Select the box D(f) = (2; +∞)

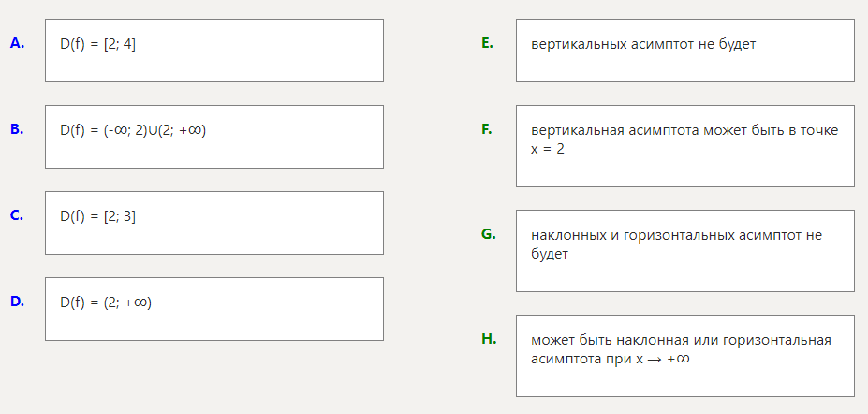click(x=213, y=309)
